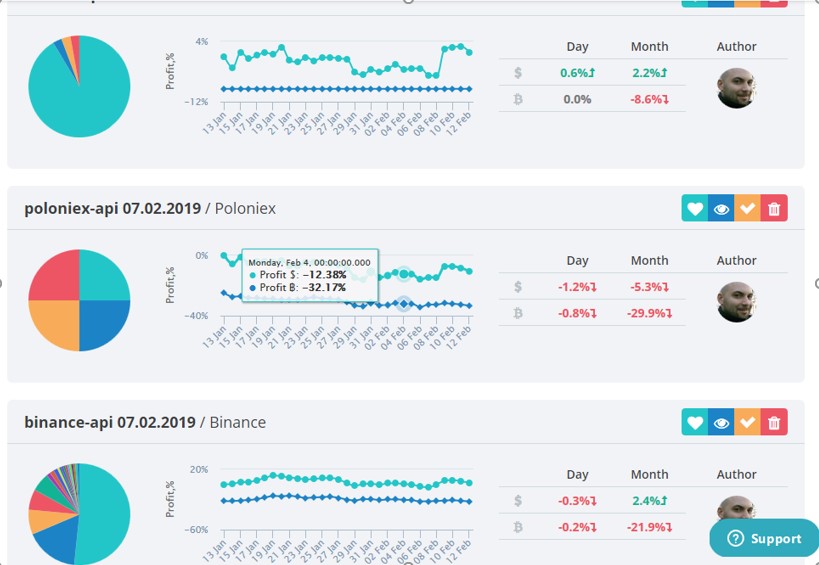The height and width of the screenshot is (565, 819).
Task: Click the bitcoin icon in poloniex stats row
Action: 518,313
